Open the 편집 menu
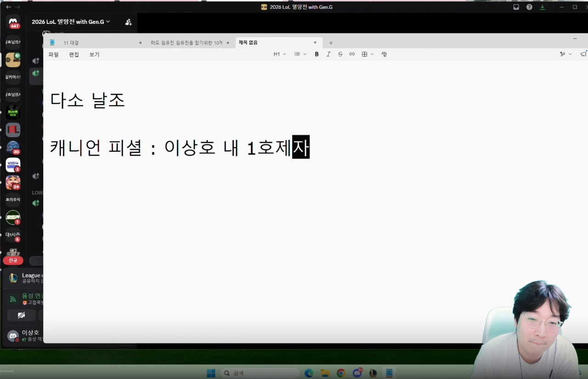The image size is (588, 379). pyautogui.click(x=74, y=54)
